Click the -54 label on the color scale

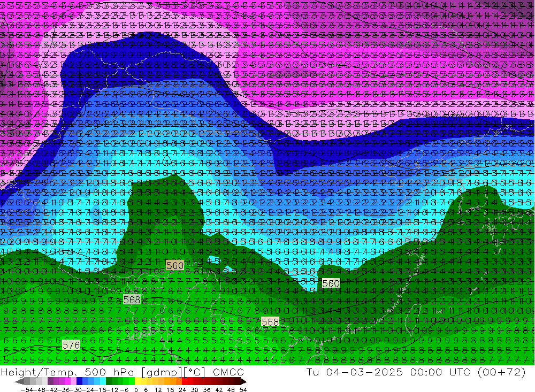27,390
